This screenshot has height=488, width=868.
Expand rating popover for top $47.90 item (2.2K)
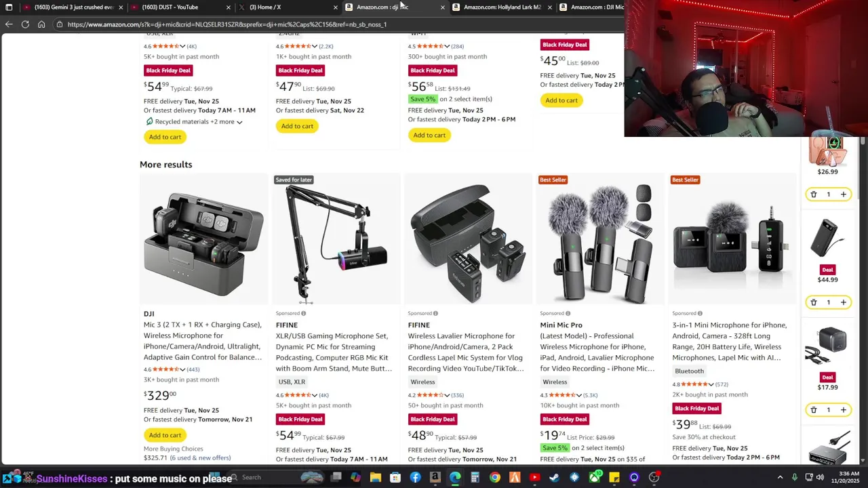(315, 46)
